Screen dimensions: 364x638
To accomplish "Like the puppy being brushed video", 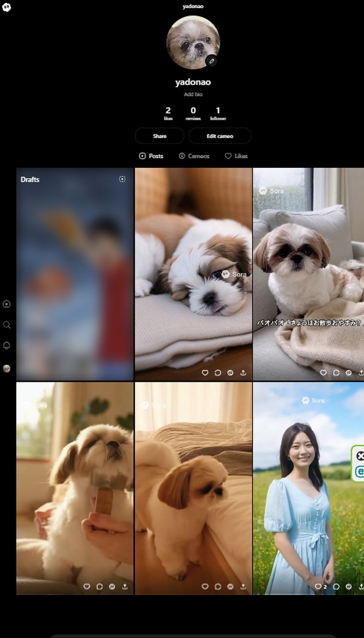I will click(86, 587).
